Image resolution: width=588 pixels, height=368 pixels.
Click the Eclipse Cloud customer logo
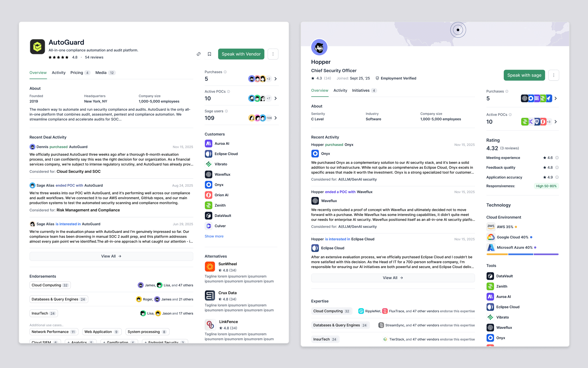[209, 154]
